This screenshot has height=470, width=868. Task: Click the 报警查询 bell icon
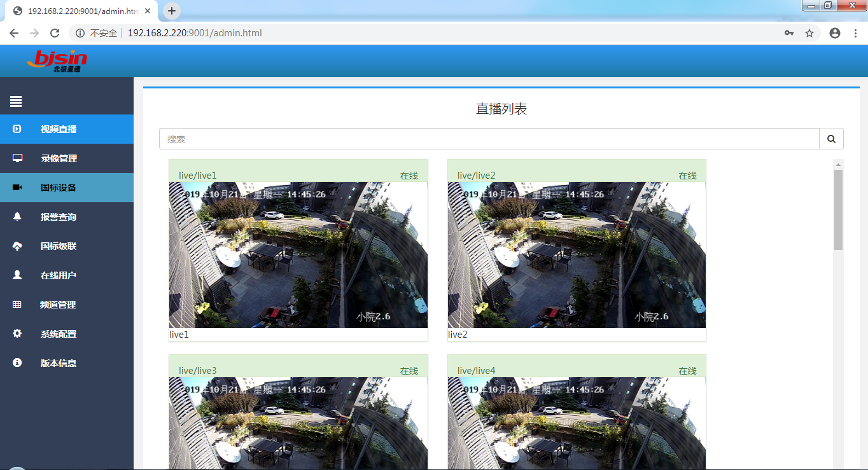tap(17, 217)
